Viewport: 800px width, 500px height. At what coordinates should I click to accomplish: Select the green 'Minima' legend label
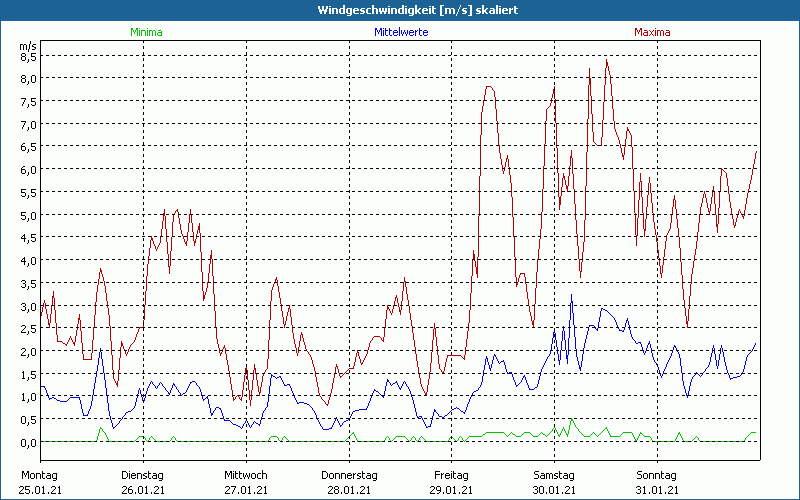(x=146, y=32)
